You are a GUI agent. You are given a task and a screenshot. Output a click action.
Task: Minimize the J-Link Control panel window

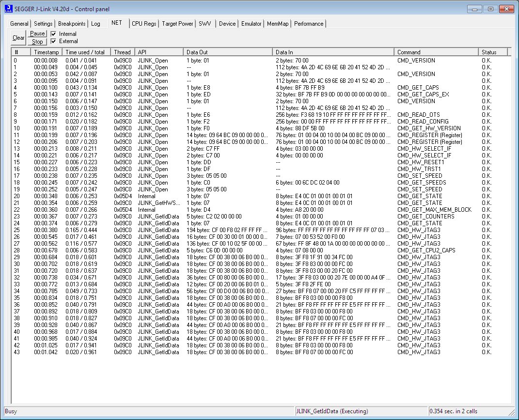click(474, 9)
